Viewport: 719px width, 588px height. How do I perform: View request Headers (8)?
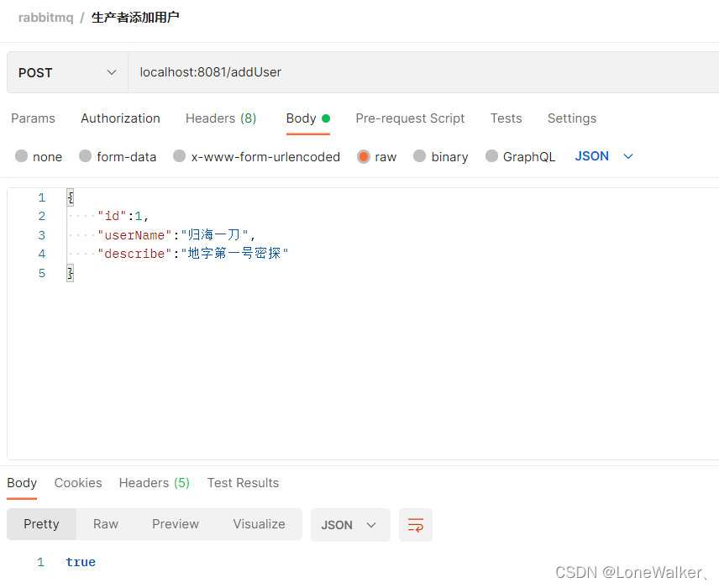tap(220, 118)
